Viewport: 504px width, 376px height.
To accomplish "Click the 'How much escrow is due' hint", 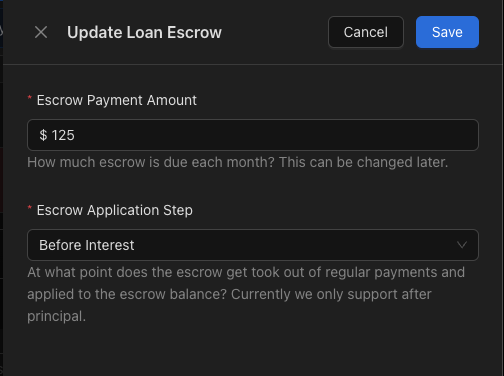I will point(238,162).
